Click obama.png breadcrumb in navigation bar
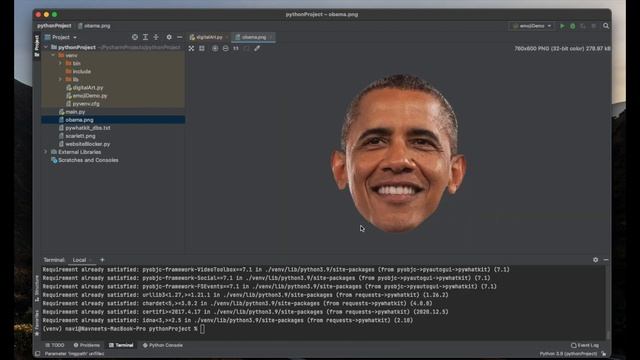 [x=94, y=26]
